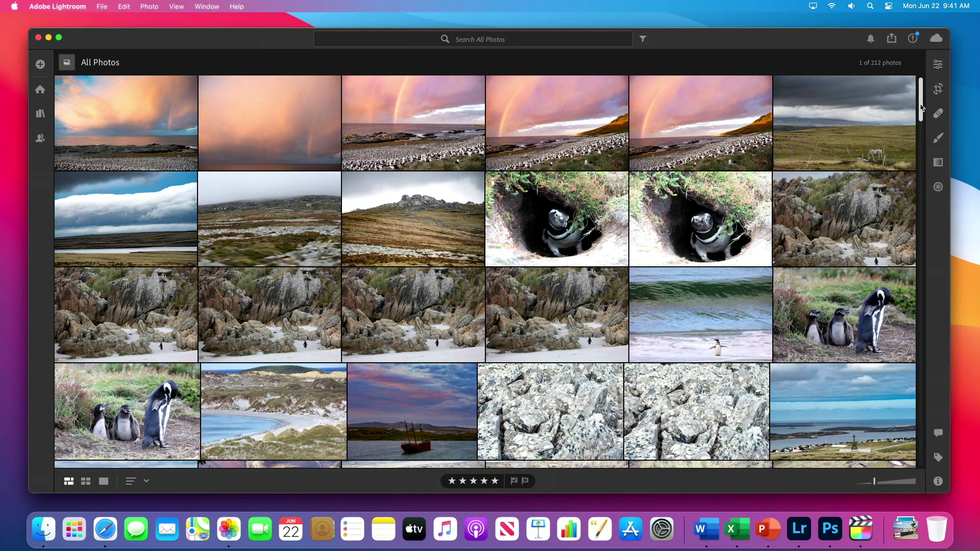The height and width of the screenshot is (551, 980).
Task: Open the sort options chevron
Action: click(x=146, y=481)
